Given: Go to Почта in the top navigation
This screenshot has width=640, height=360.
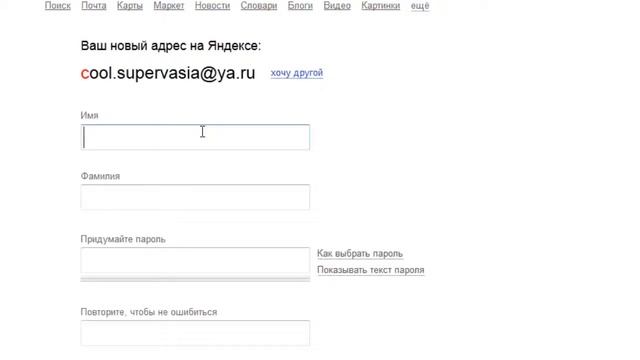Looking at the screenshot, I should point(93,6).
